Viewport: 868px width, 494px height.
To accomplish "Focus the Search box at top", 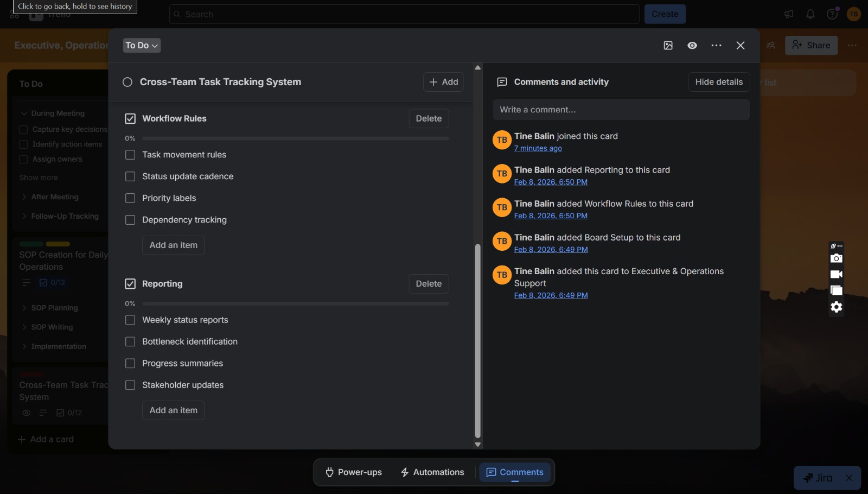I will pos(404,14).
